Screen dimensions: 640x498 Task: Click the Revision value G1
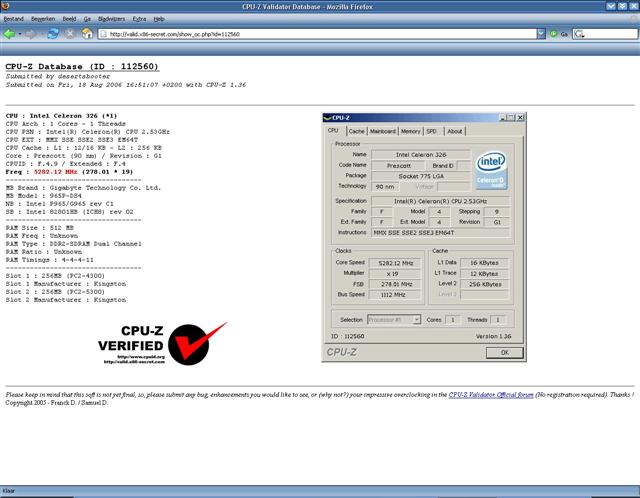point(497,222)
